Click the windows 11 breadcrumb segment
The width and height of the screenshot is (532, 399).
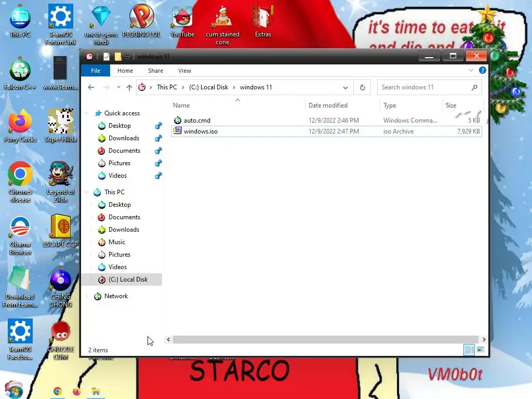point(256,87)
